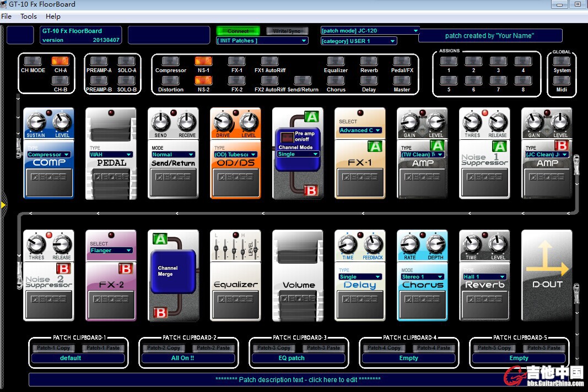
Task: Open the patch mode JC-120 dropdown
Action: click(x=370, y=31)
